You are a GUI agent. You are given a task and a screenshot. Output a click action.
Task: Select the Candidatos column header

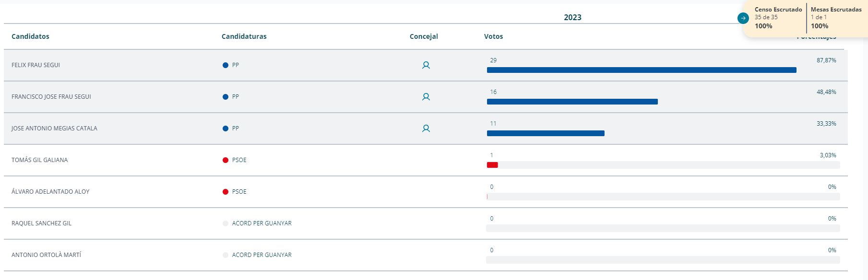click(30, 36)
